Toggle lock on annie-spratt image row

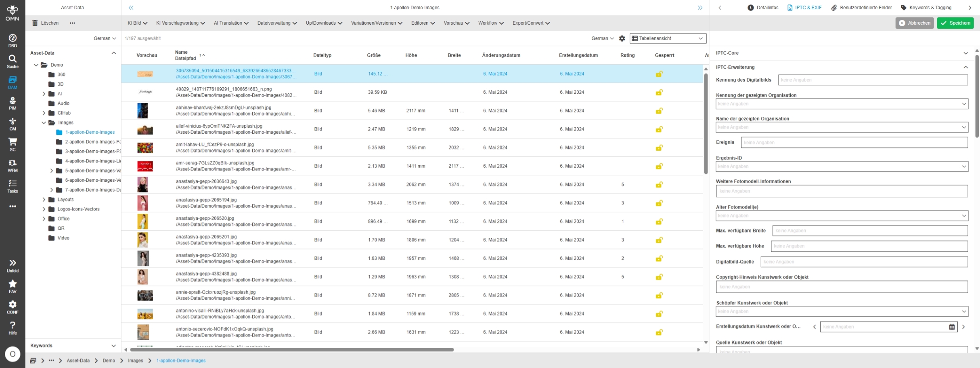pos(659,295)
